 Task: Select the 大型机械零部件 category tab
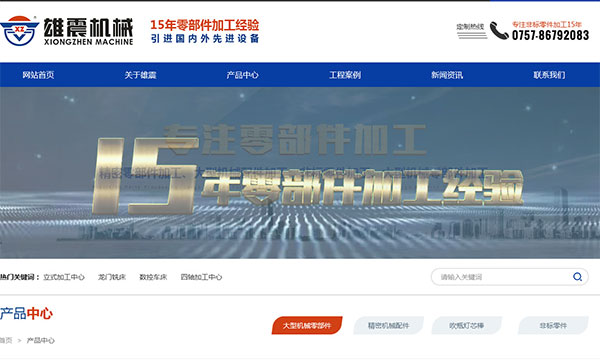[307, 326]
